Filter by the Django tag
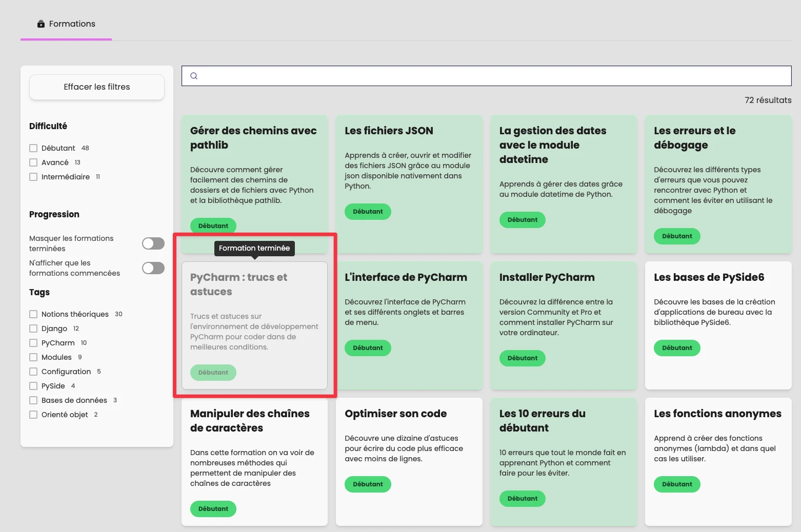 pos(33,329)
